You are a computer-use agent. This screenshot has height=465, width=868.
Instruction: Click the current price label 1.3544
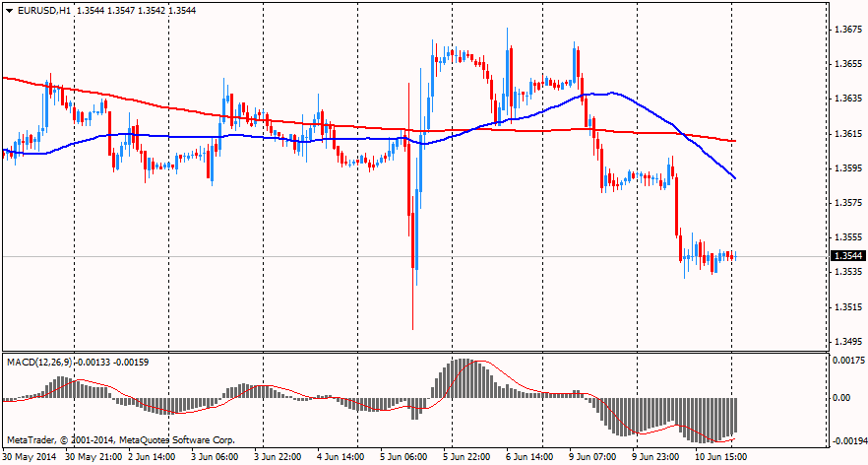pyautogui.click(x=847, y=256)
